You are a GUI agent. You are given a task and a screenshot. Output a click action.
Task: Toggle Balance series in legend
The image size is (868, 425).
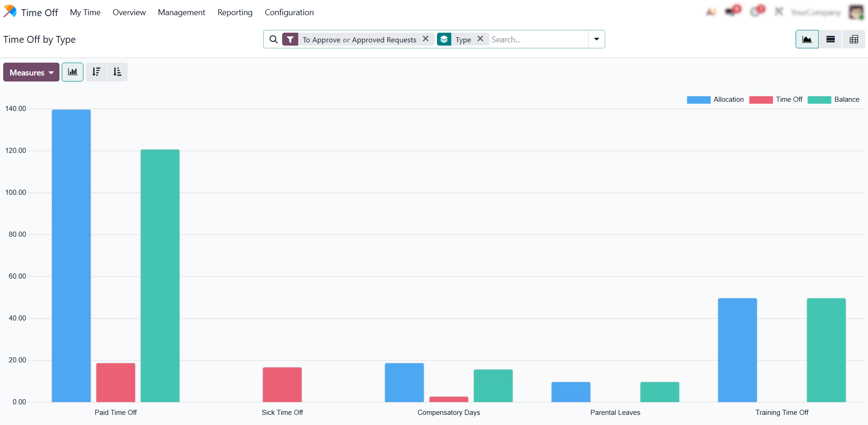click(833, 99)
